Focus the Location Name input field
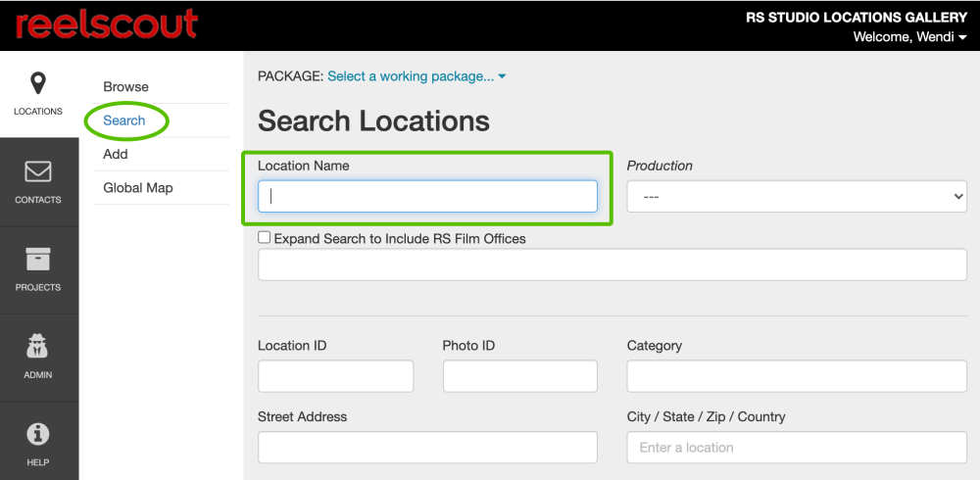 [x=427, y=196]
